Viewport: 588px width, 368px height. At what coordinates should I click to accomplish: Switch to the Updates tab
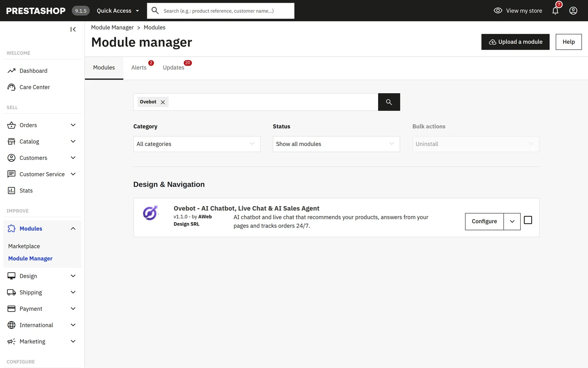pos(174,68)
